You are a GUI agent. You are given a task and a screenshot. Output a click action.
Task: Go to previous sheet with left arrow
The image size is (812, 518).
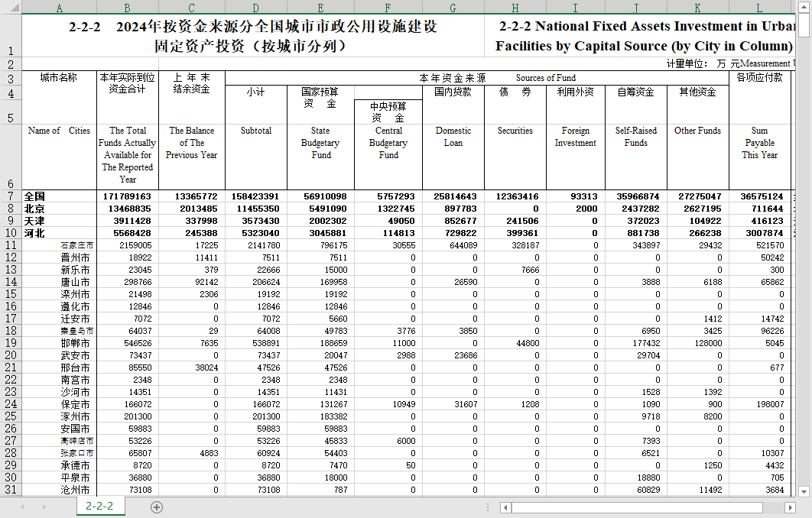(22, 507)
